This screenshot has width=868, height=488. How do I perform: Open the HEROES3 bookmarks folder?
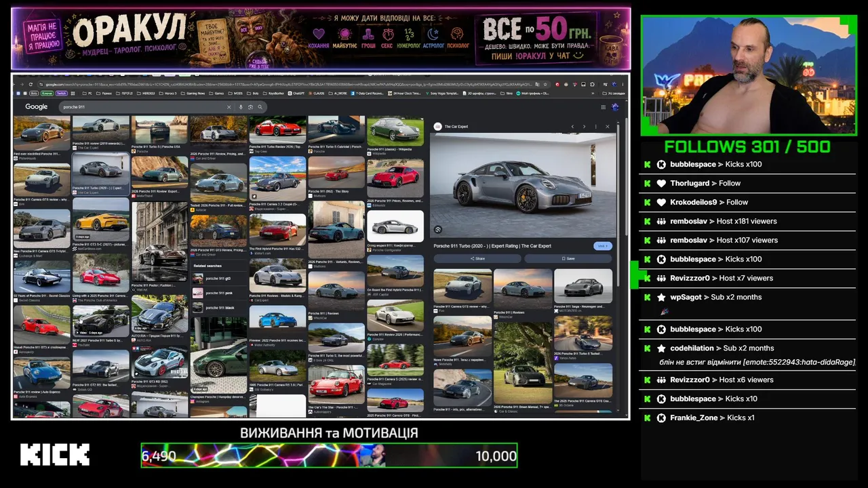(146, 94)
